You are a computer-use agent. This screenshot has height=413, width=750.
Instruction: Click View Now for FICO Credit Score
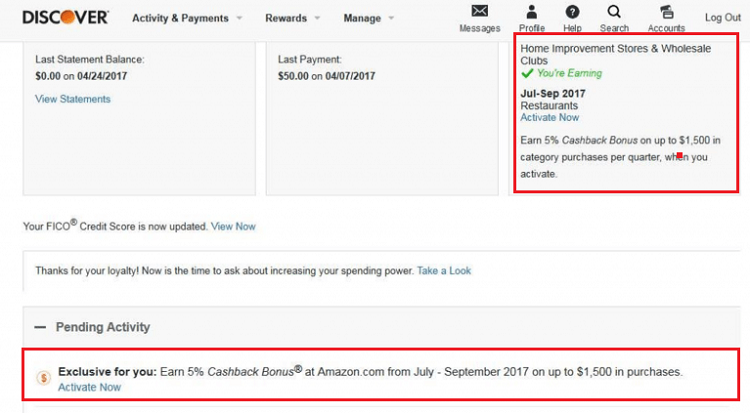[x=233, y=226]
